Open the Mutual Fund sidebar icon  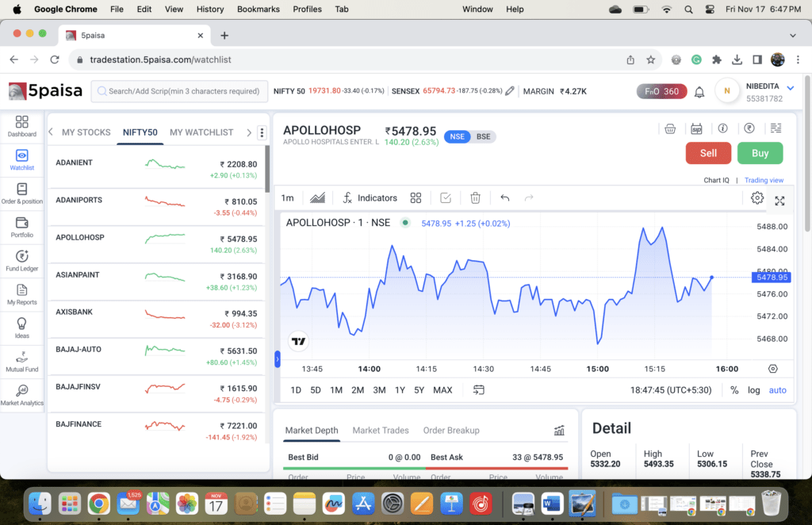pos(21,362)
